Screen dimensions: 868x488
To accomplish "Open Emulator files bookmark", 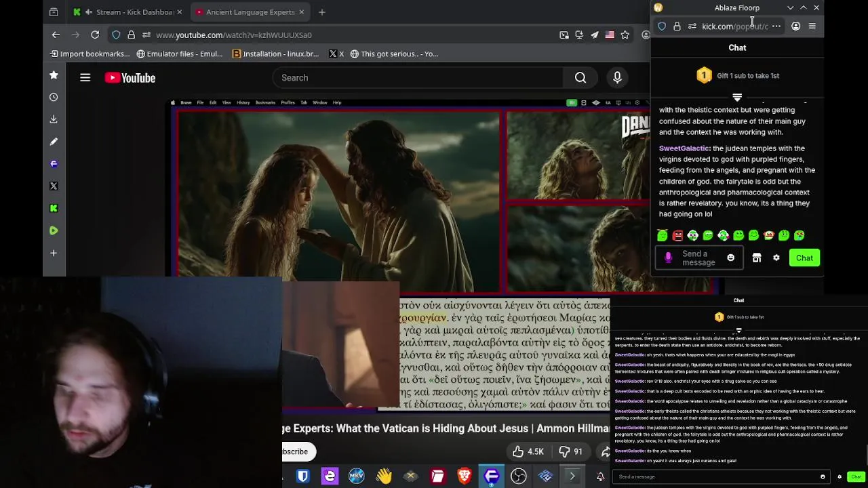I will [179, 54].
